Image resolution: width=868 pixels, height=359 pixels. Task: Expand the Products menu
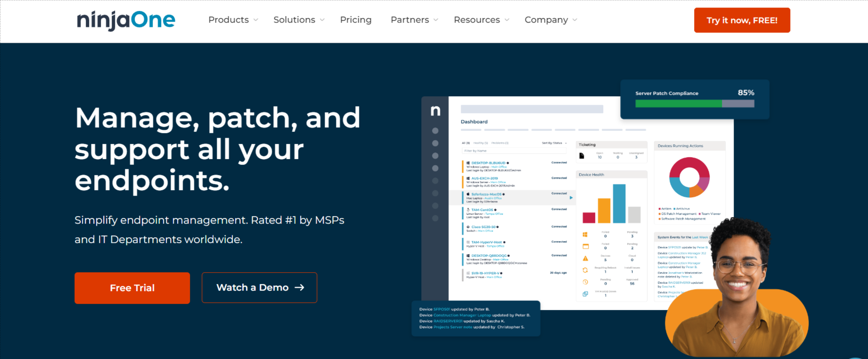pos(233,20)
